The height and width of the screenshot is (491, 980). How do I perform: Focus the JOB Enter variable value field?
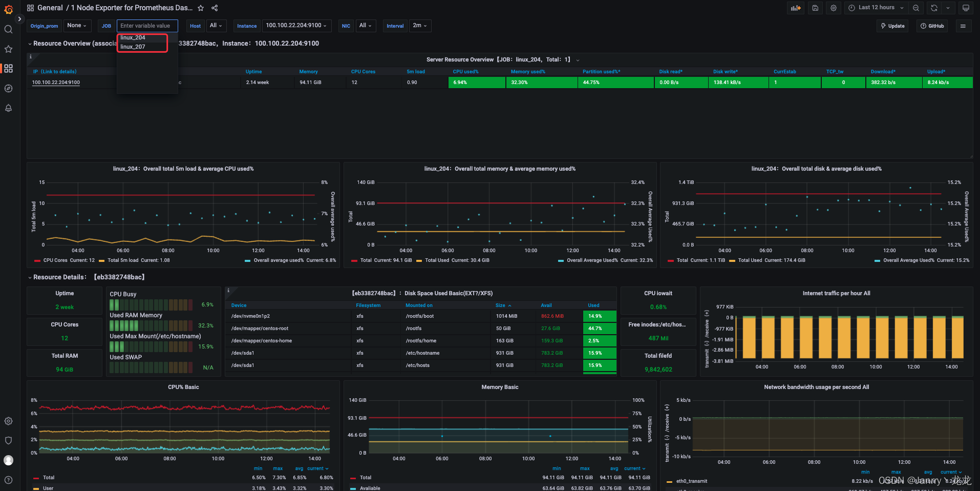[x=147, y=26]
